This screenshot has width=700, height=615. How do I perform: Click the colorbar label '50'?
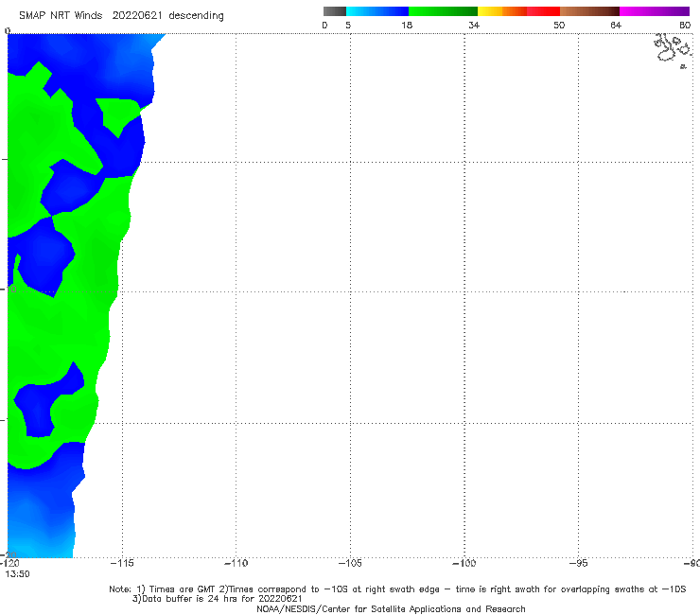click(559, 26)
